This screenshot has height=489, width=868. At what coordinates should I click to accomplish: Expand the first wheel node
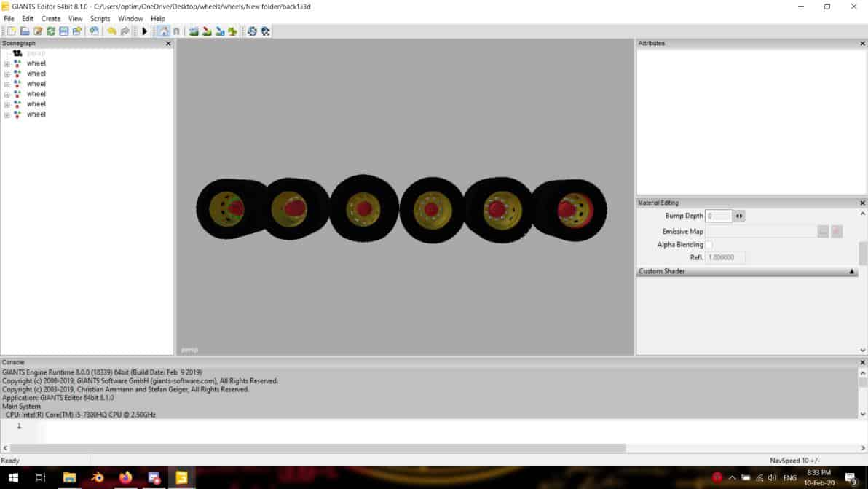(x=7, y=64)
